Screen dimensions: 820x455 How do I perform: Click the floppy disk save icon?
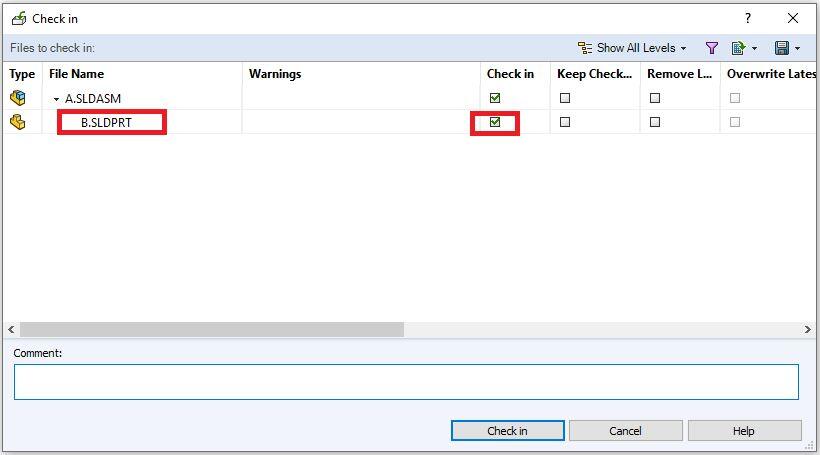click(x=781, y=48)
